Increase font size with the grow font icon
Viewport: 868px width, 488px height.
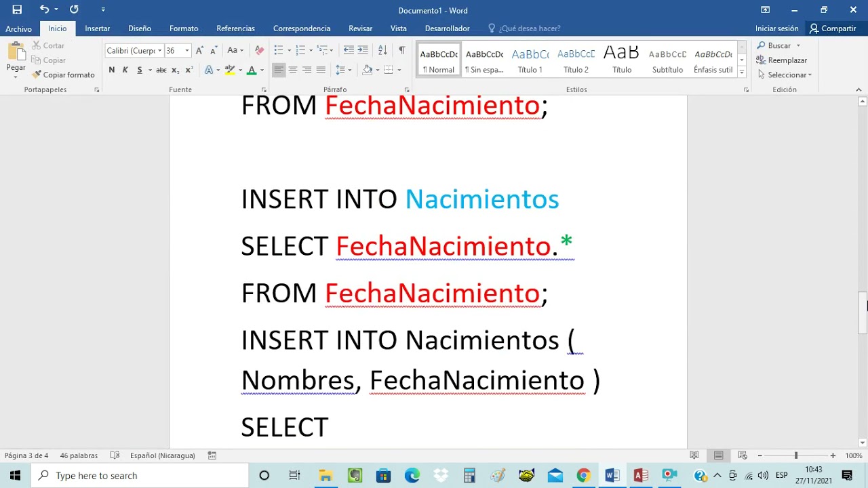tap(199, 51)
